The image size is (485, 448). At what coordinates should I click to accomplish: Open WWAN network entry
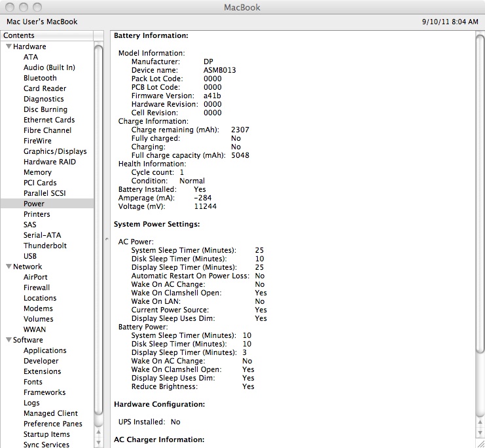tap(35, 329)
